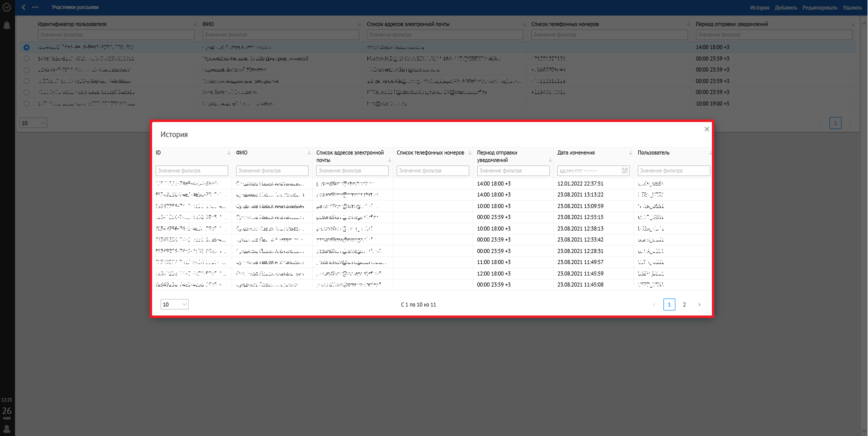Sort history by ID column arrow

229,153
